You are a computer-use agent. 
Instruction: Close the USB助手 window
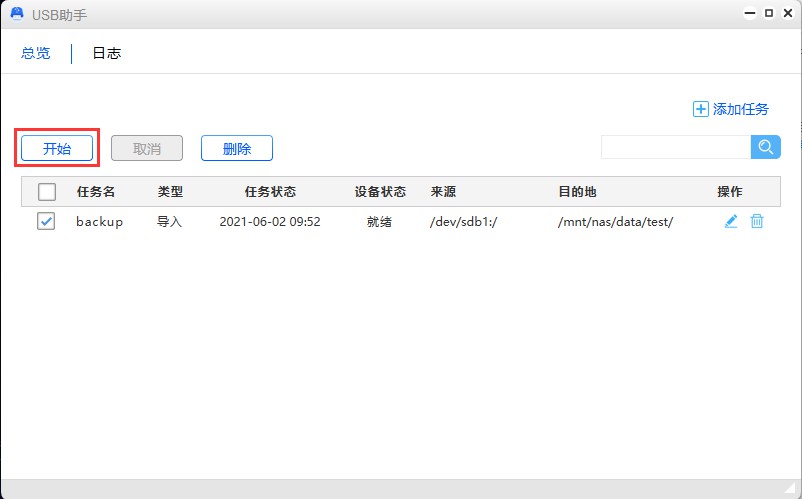tap(787, 14)
